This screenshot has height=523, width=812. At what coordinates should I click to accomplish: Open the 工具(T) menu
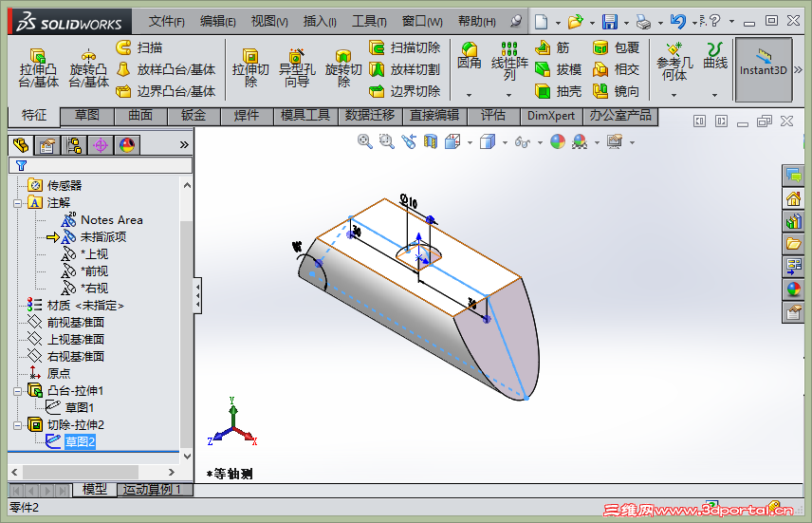click(x=369, y=21)
